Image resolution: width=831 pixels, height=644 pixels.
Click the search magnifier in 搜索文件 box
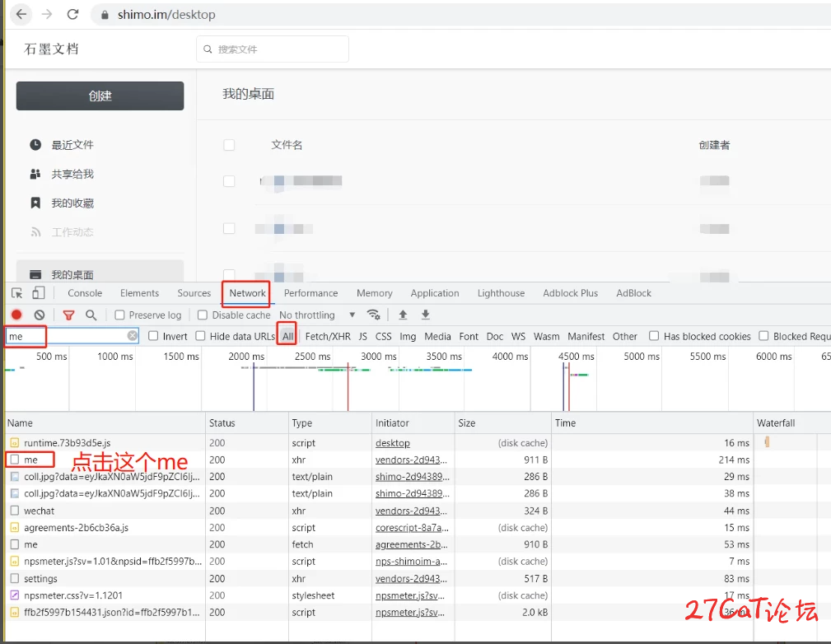click(x=208, y=49)
